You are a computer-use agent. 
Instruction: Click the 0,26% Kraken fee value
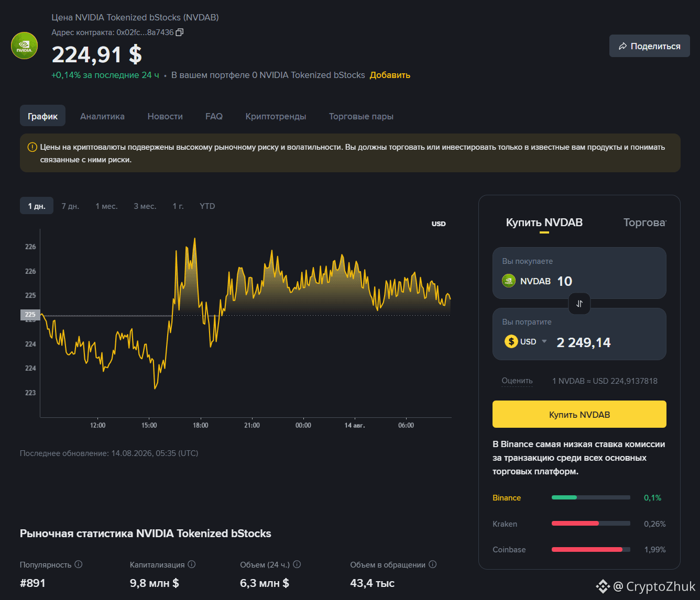pyautogui.click(x=655, y=524)
